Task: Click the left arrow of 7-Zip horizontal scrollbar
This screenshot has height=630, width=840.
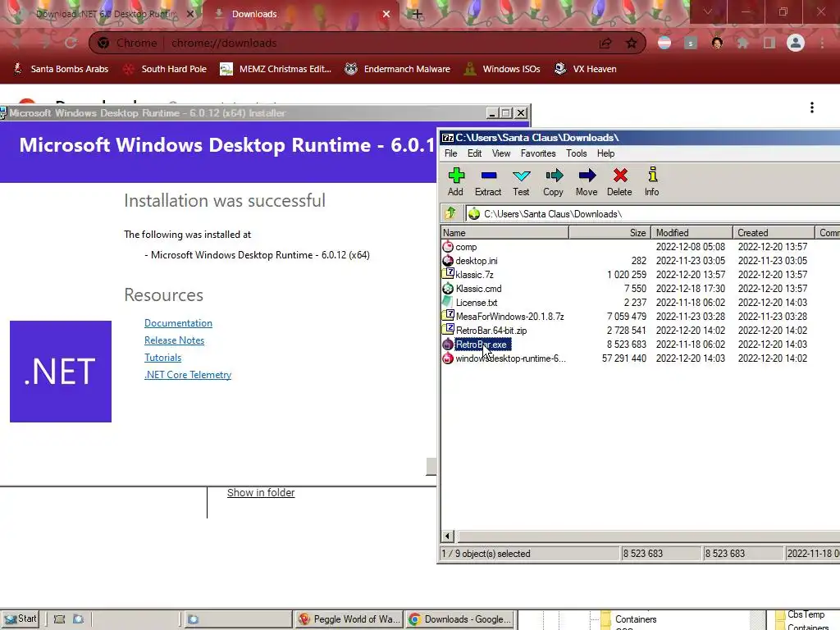Action: 447,536
